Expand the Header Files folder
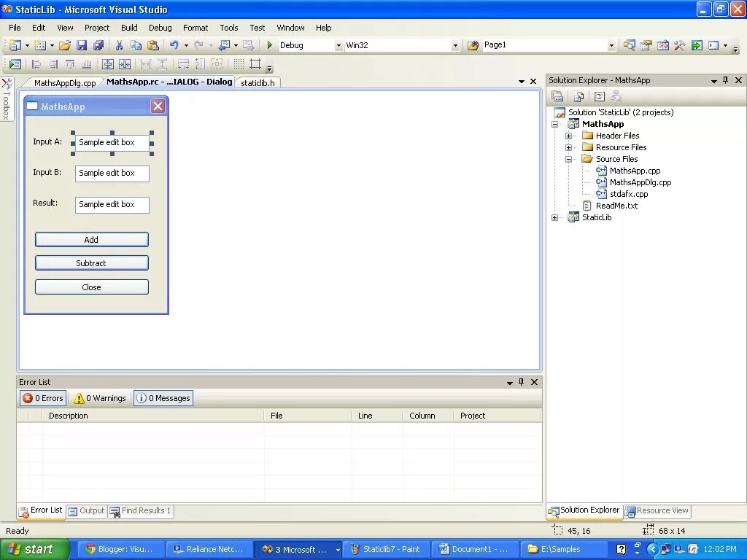This screenshot has height=560, width=747. pos(569,136)
